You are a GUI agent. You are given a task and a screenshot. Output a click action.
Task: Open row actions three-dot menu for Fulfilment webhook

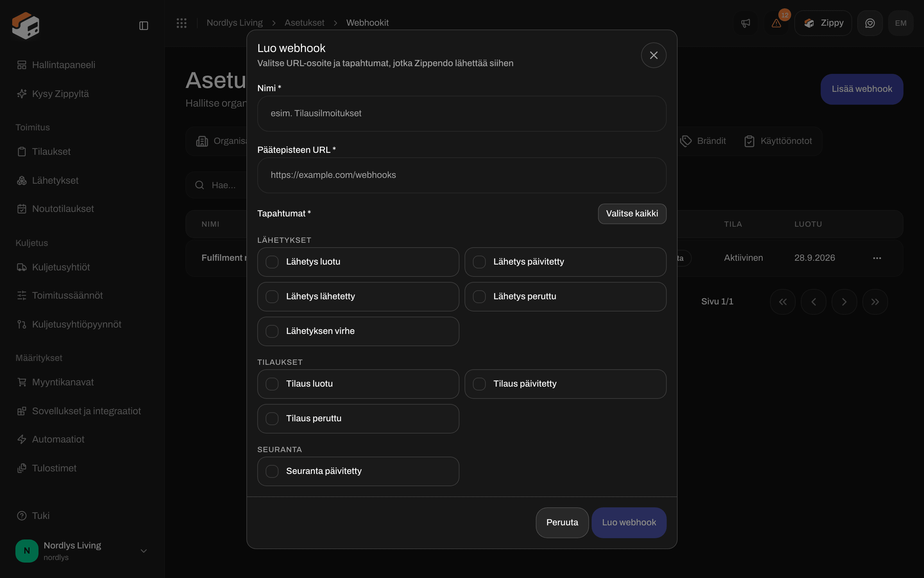tap(877, 258)
